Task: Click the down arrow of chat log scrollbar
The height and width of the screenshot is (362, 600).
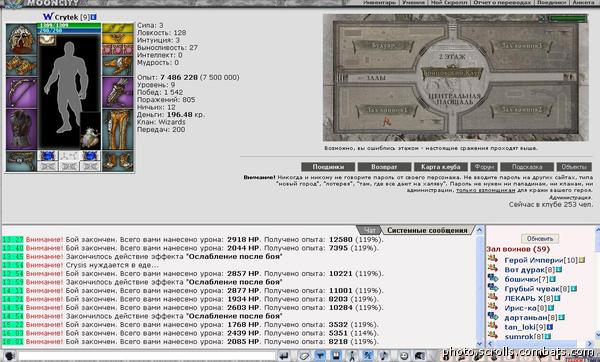Action: (x=479, y=344)
